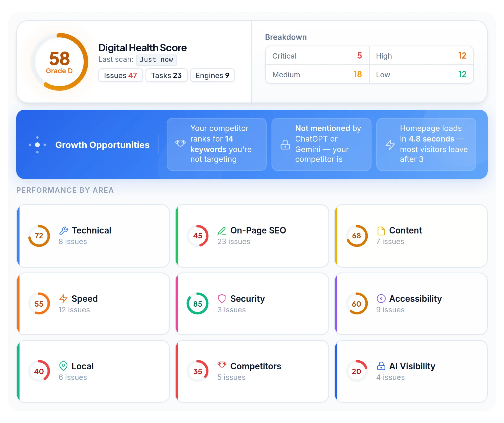
Task: Click the Speed card title
Action: click(x=85, y=299)
